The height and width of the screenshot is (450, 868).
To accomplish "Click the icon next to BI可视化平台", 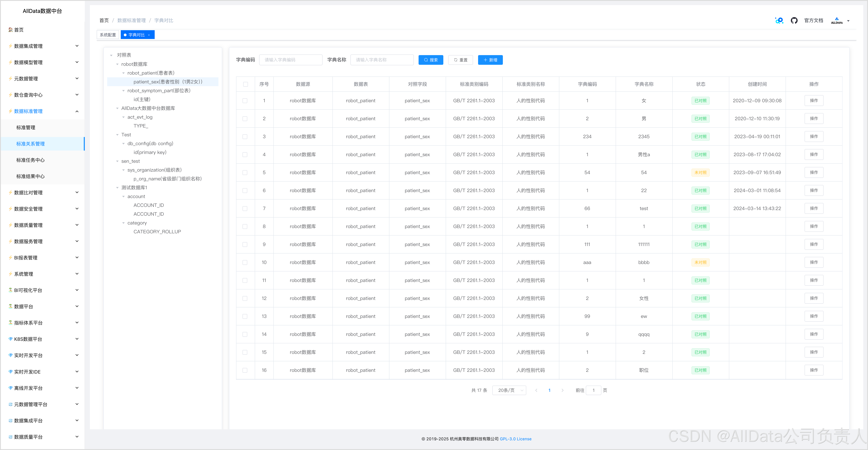I will pos(11,290).
